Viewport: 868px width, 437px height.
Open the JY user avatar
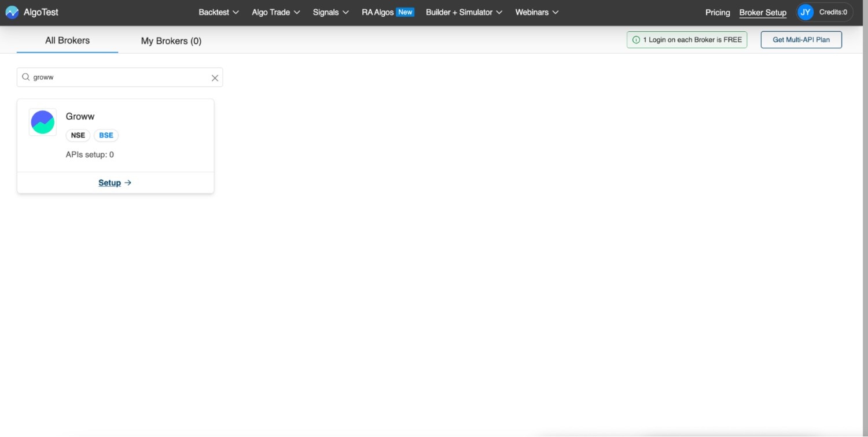point(806,12)
